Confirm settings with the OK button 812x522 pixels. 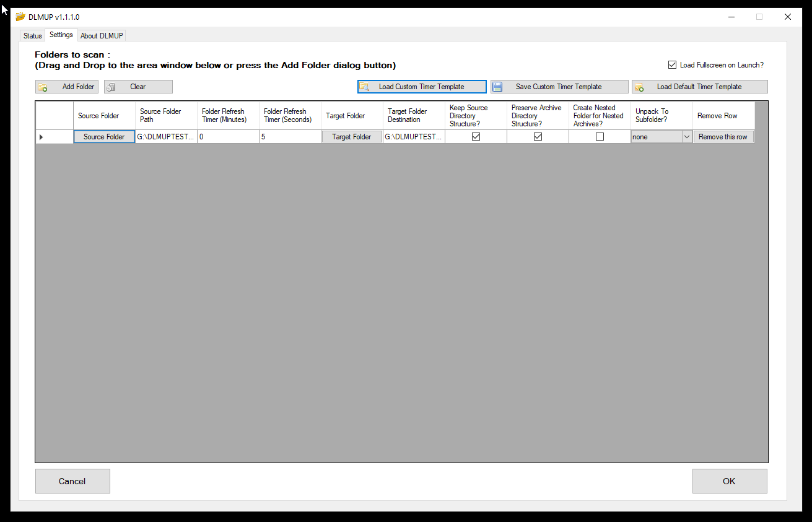click(x=730, y=481)
